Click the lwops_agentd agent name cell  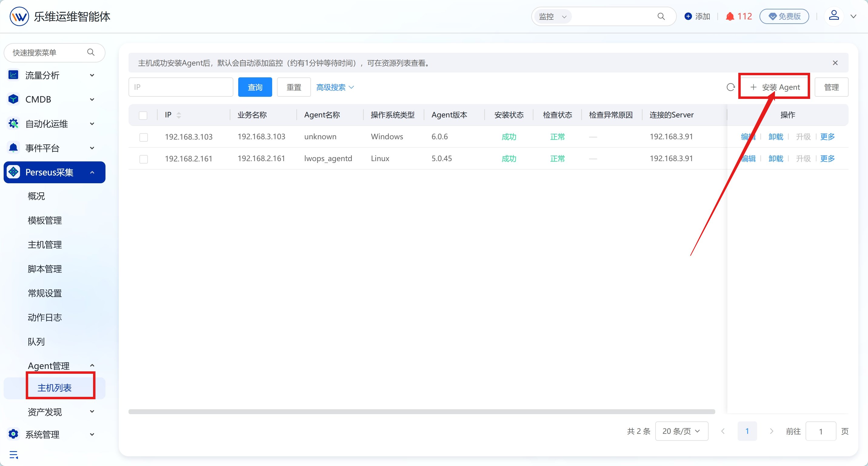point(328,158)
